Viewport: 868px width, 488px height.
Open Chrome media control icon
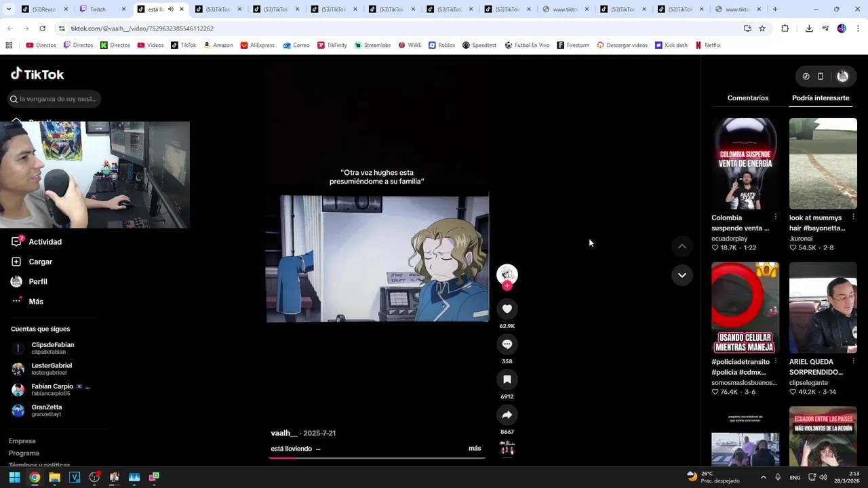[x=825, y=28]
